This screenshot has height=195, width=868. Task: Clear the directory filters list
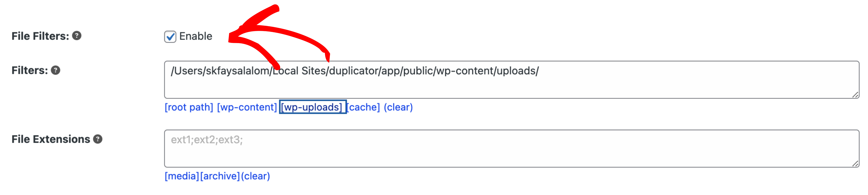click(x=398, y=107)
